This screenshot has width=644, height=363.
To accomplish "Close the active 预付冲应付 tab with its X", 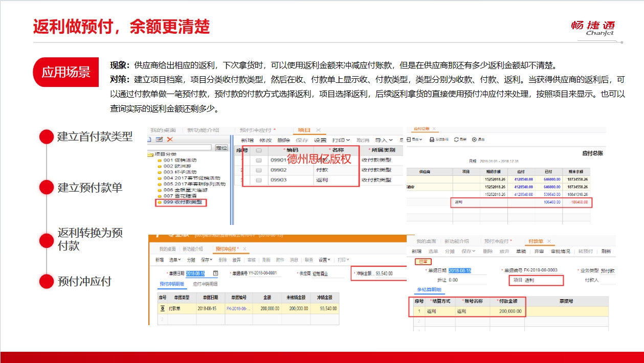I will tap(245, 249).
